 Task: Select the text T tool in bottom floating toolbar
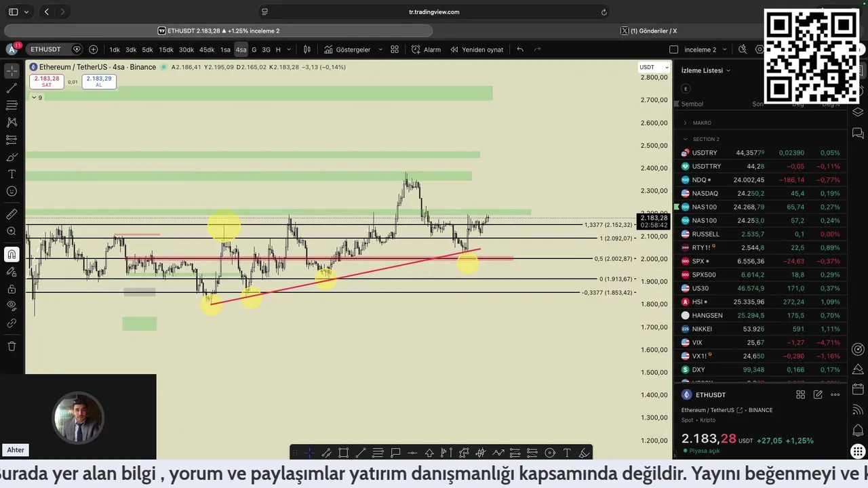[567, 453]
